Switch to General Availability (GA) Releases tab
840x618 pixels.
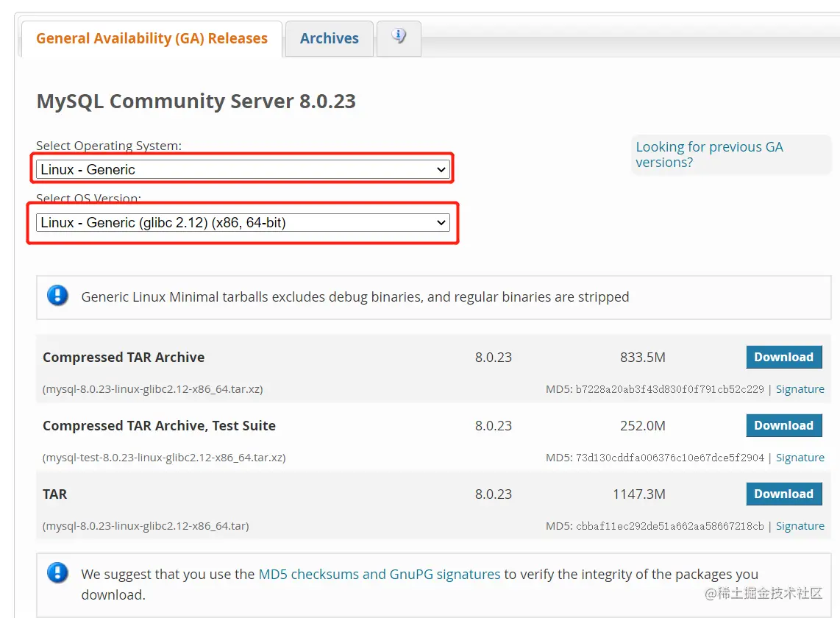[x=152, y=38]
